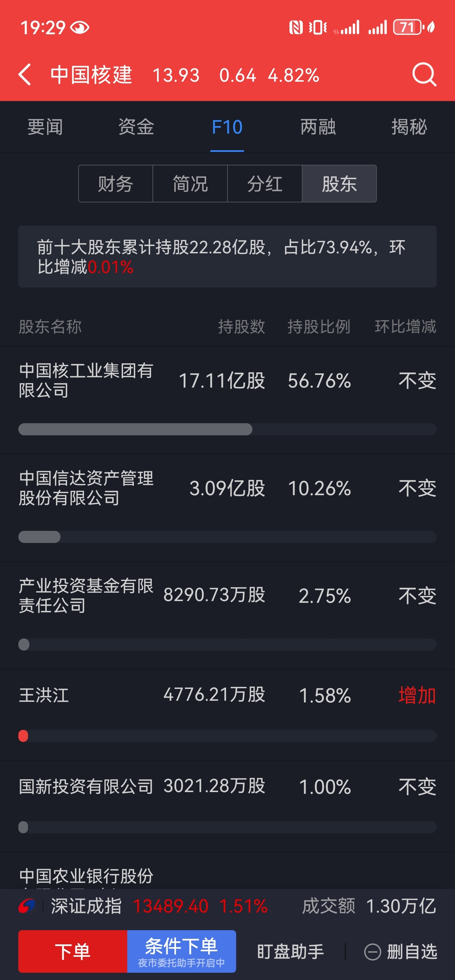Switch to the 财务 segment
The image size is (455, 980).
click(115, 184)
